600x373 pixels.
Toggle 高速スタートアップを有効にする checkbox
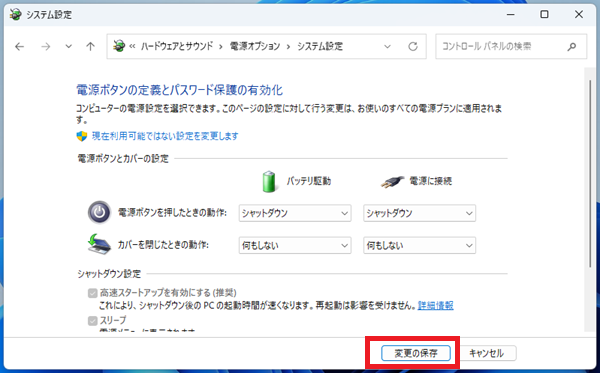coord(93,293)
